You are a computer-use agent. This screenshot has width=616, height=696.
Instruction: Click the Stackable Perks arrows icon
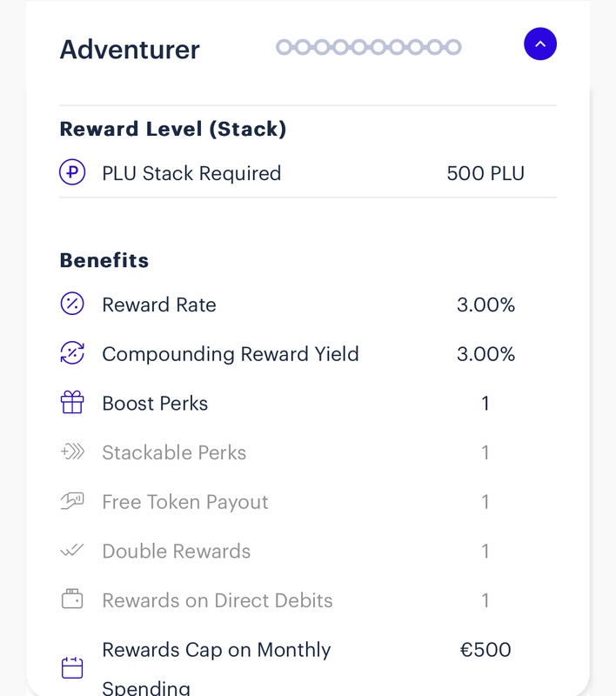[72, 452]
